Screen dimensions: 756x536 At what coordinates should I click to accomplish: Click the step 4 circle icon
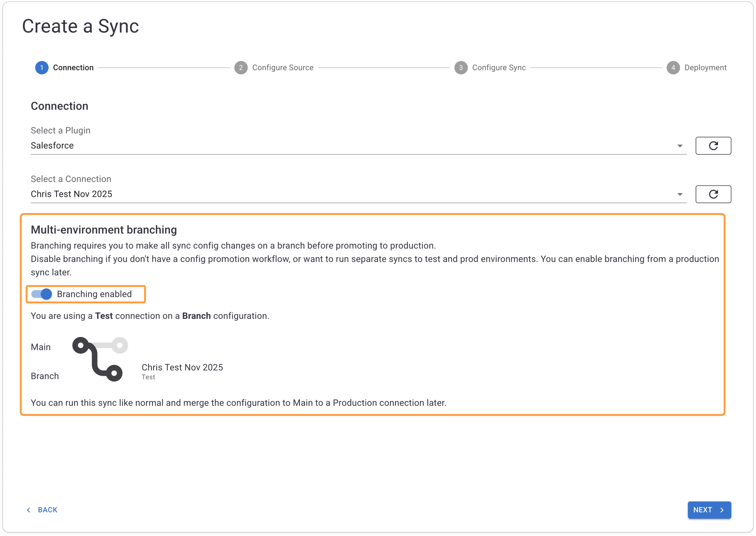pos(673,68)
